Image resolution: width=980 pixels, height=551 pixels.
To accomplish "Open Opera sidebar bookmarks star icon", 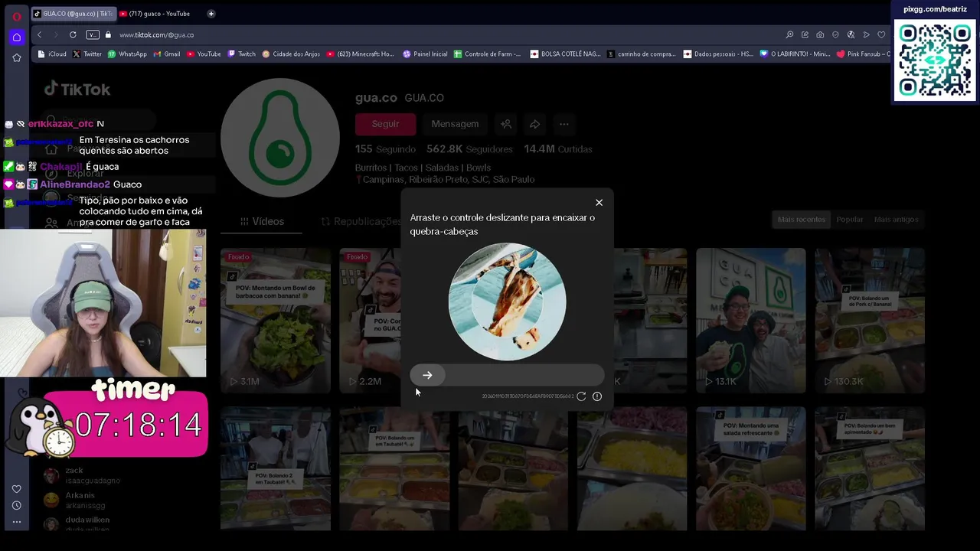I will click(16, 57).
